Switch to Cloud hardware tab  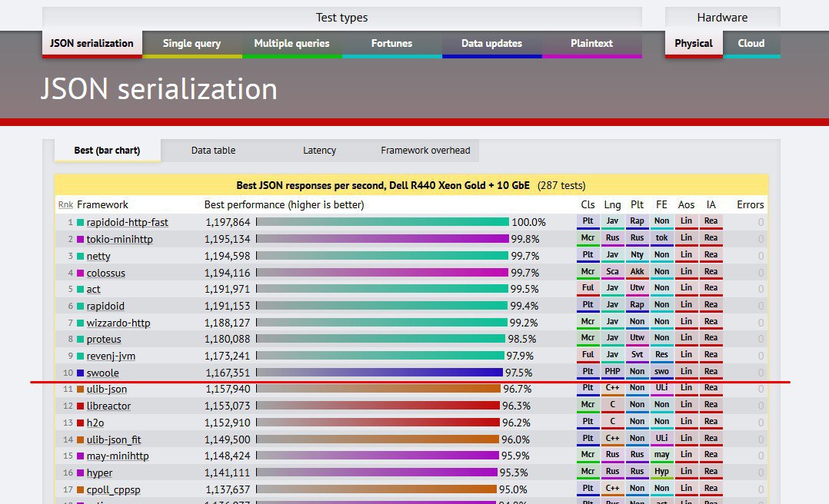tap(751, 44)
